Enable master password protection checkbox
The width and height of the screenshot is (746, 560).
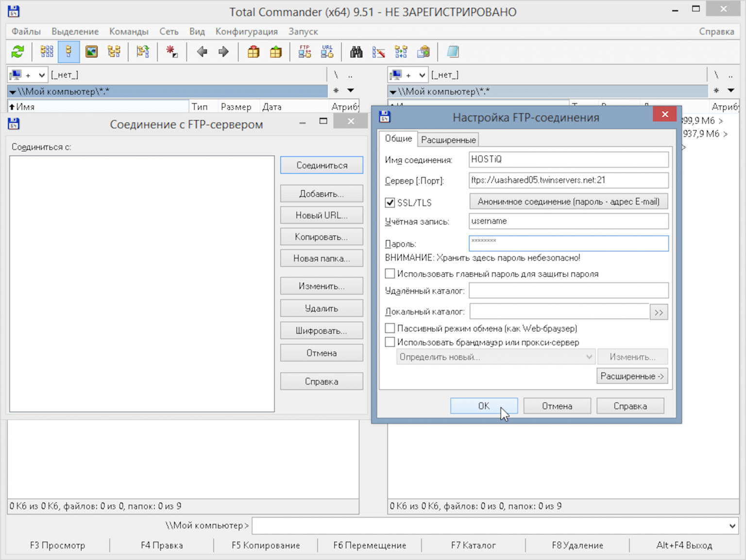(390, 274)
